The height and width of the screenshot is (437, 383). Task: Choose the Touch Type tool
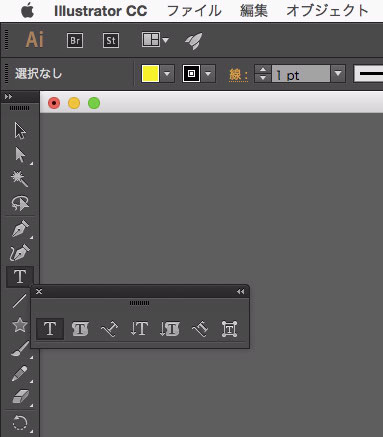coord(229,329)
